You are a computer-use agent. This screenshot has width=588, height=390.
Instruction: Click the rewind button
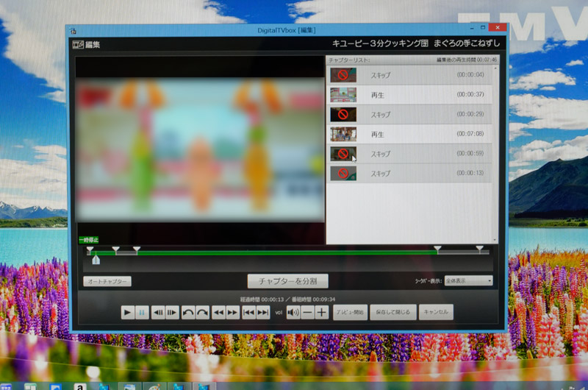pos(218,313)
